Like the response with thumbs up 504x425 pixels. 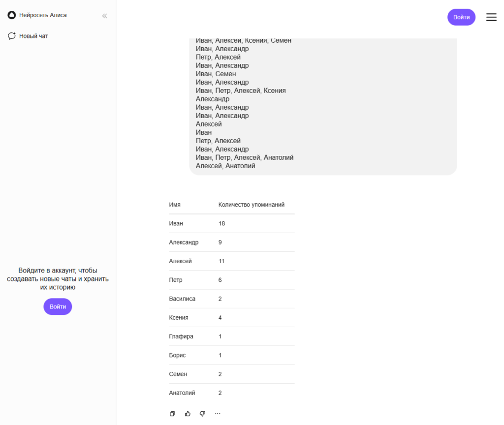(x=188, y=414)
